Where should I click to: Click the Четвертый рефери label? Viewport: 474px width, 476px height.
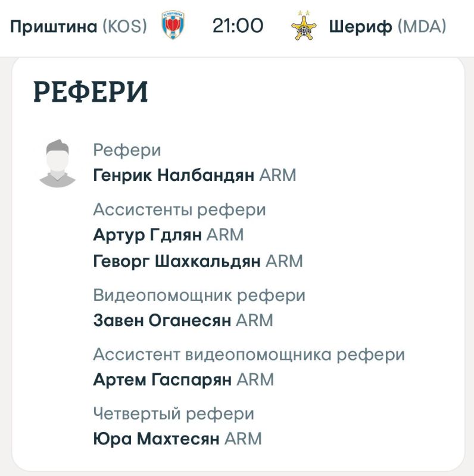tap(173, 414)
